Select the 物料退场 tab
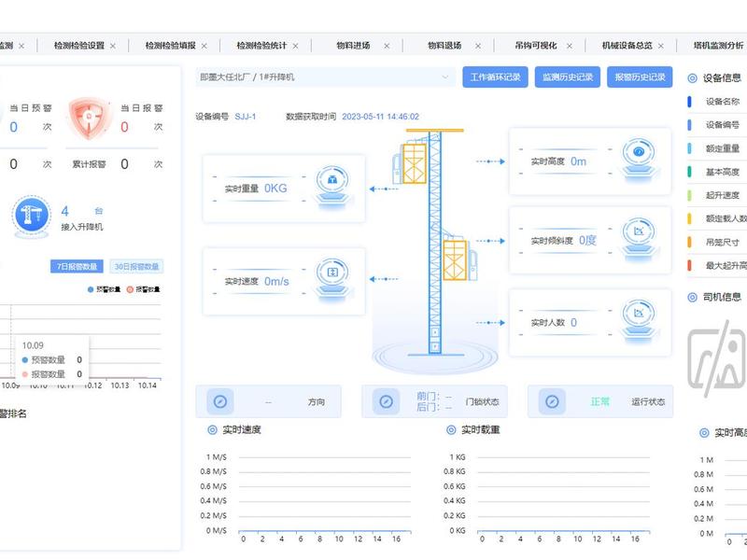The height and width of the screenshot is (560, 747). pyautogui.click(x=444, y=46)
